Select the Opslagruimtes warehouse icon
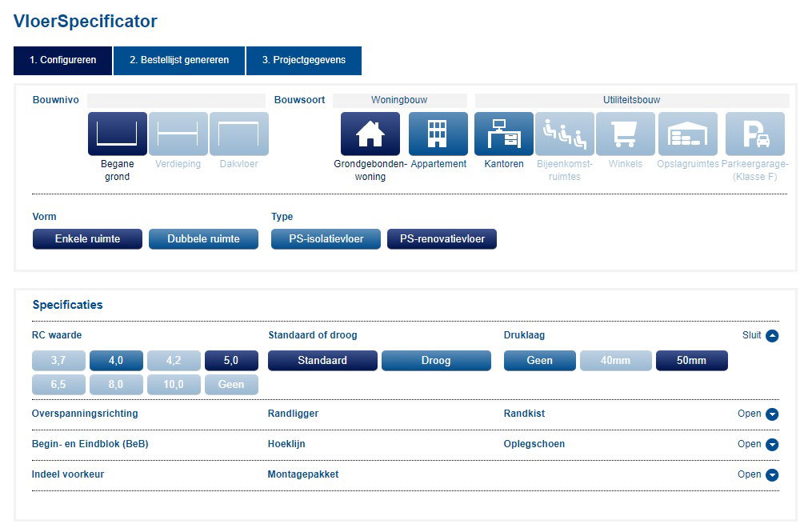The width and height of the screenshot is (808, 532). point(688,134)
